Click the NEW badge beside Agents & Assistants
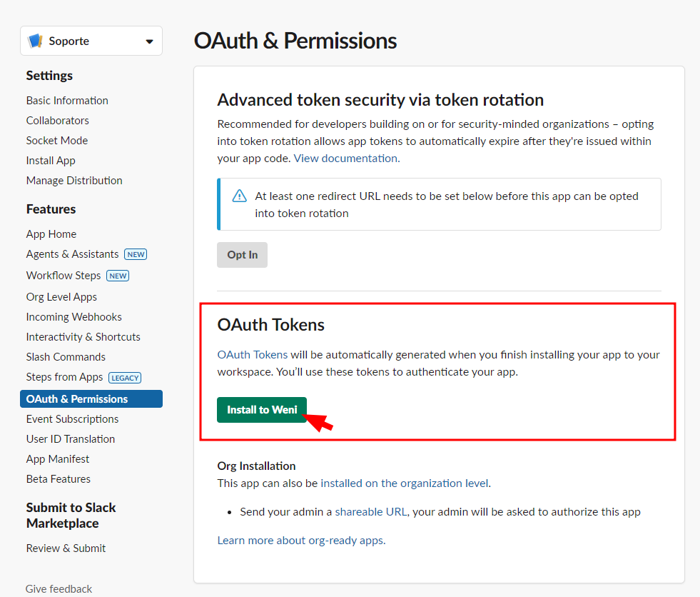The width and height of the screenshot is (700, 597). coord(135,254)
